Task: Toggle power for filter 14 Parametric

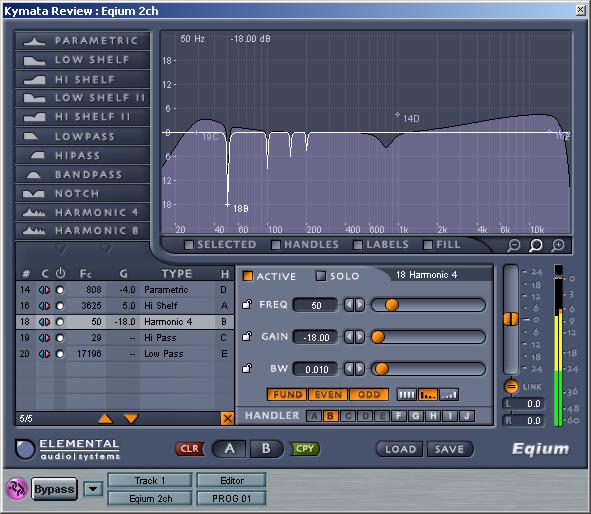Action: 60,290
